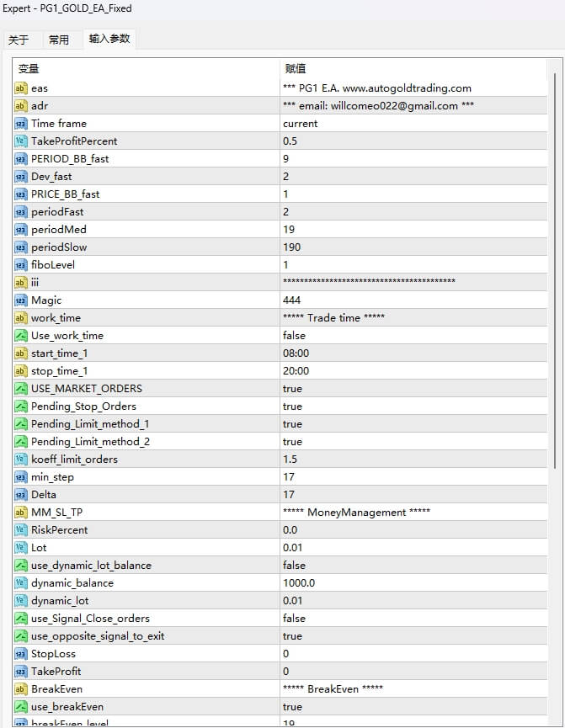Select the TakeProfit variable name
This screenshot has width=565, height=728.
(56, 672)
